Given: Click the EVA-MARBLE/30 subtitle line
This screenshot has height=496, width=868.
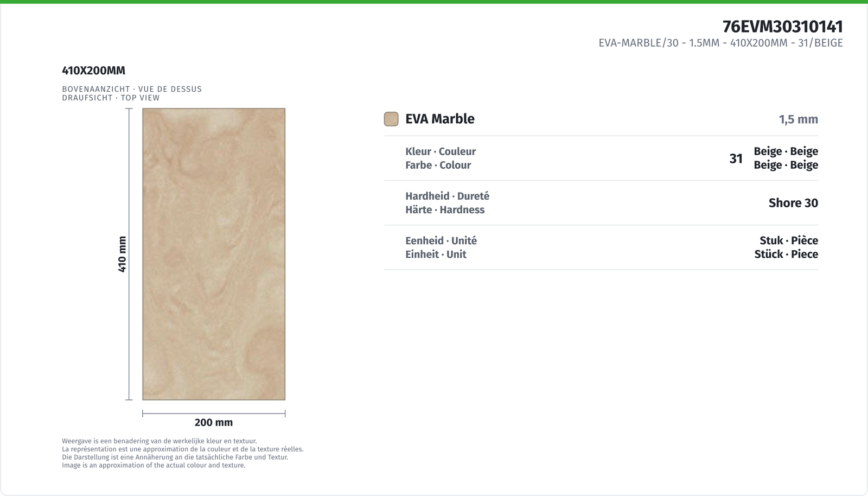Looking at the screenshot, I should coord(720,43).
